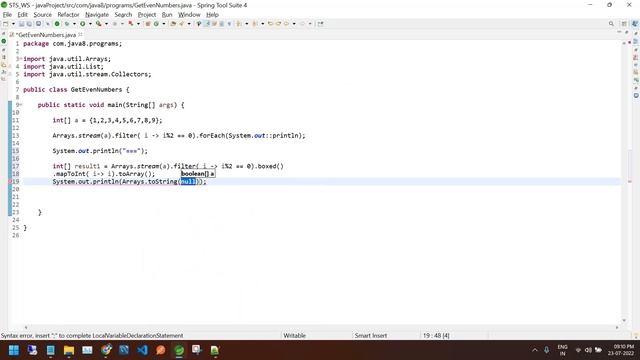Open the Project menu
Viewport: 640px width, 360px height.
click(147, 14)
